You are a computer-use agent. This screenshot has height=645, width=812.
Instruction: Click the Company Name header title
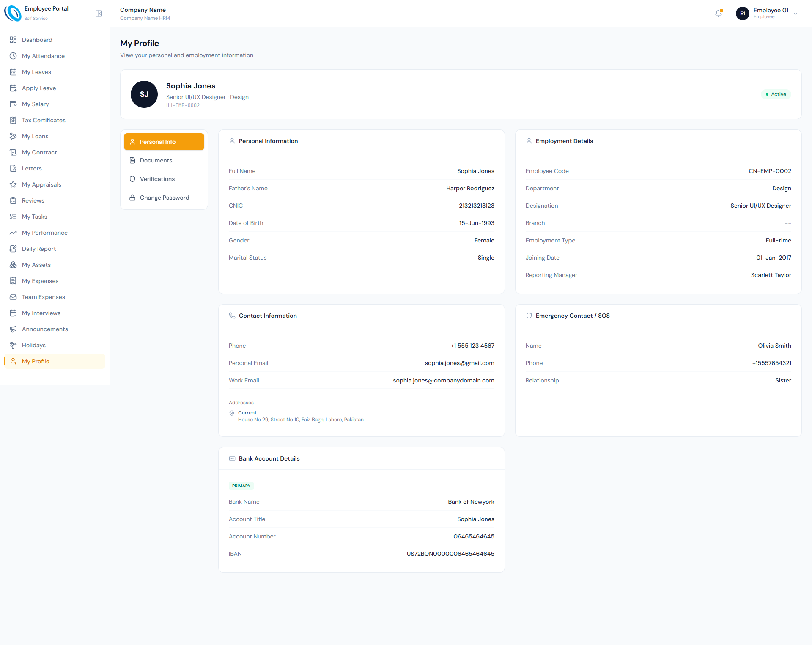click(x=143, y=10)
